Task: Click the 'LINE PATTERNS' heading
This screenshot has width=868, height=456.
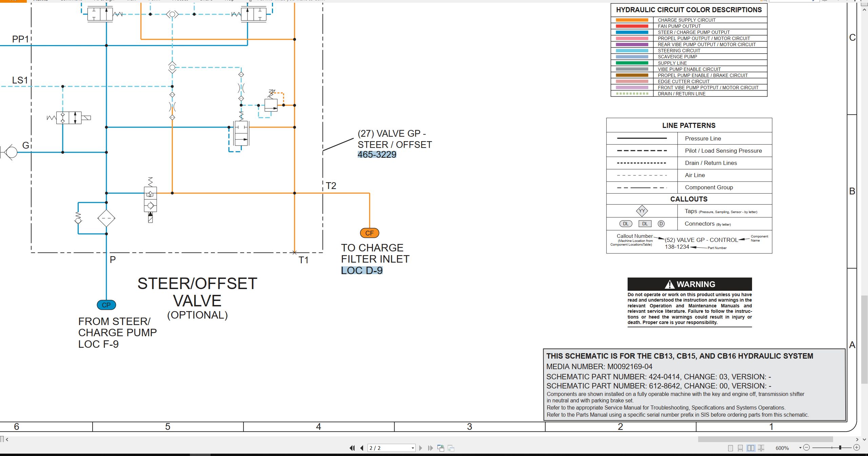Action: (689, 126)
